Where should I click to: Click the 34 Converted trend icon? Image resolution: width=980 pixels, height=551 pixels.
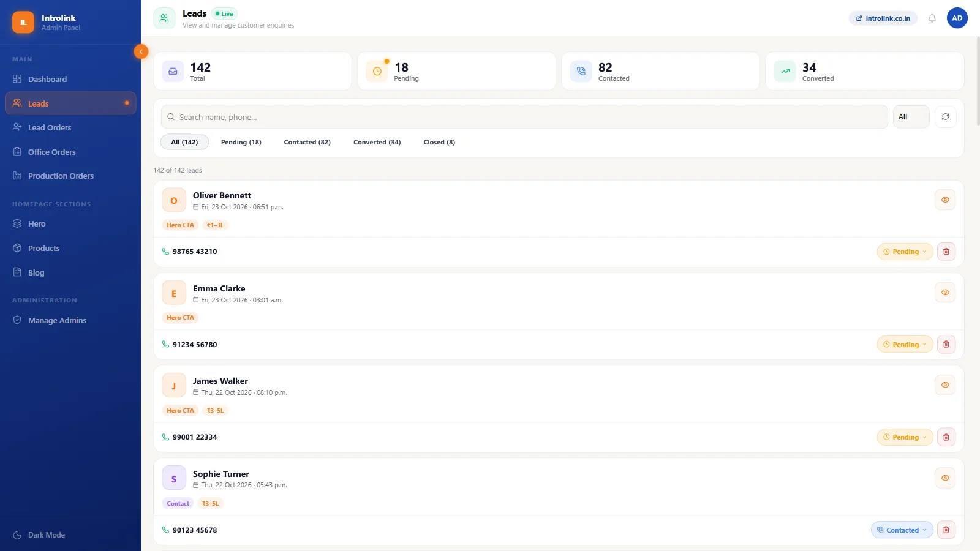point(785,71)
